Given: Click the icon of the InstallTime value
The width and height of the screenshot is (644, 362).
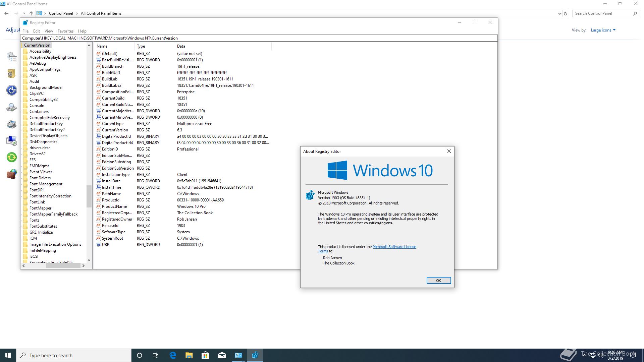Looking at the screenshot, I should click(x=99, y=187).
